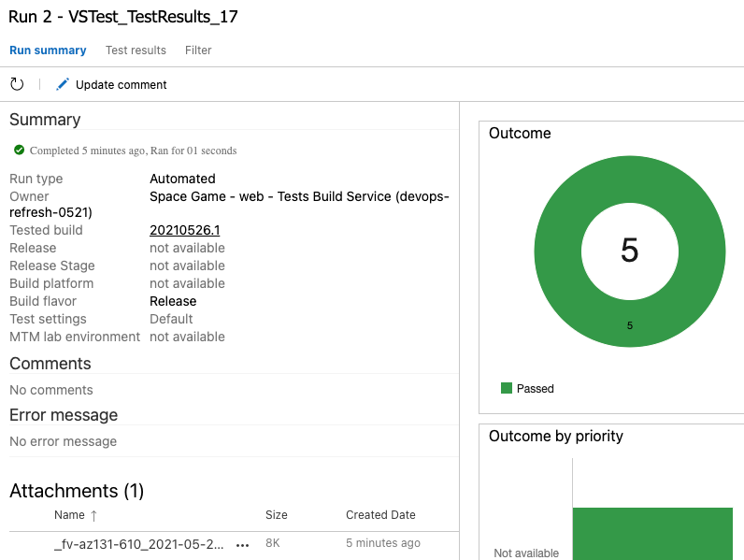744x560 pixels.
Task: Click the 'Automated' run type value
Action: pos(182,179)
